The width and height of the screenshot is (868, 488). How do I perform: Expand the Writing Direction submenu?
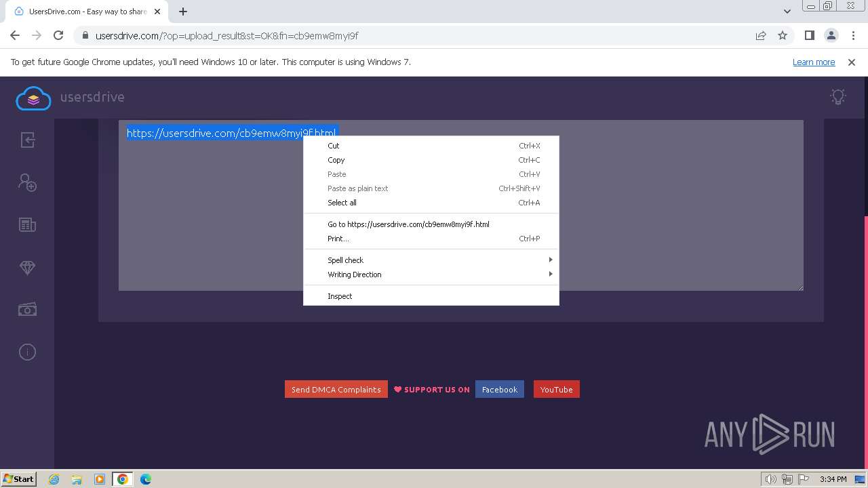click(x=431, y=274)
